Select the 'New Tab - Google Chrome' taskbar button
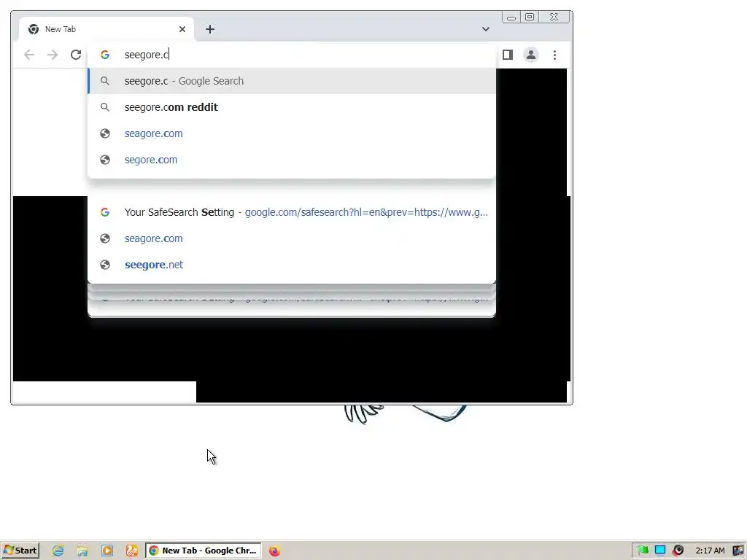Screen dimensions: 747x560 pyautogui.click(x=204, y=551)
